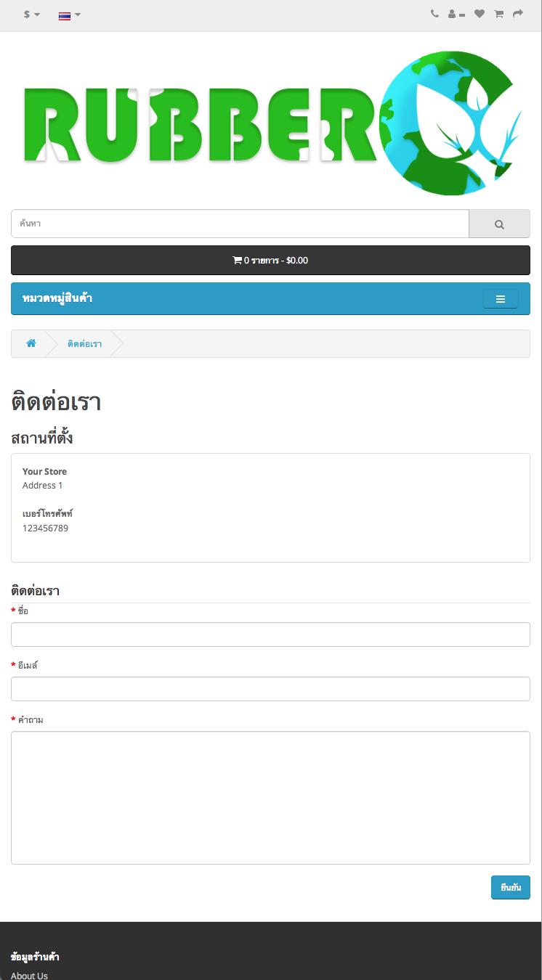Image resolution: width=542 pixels, height=980 pixels.
Task: Focus the ชื่อ name input field
Action: tap(270, 634)
